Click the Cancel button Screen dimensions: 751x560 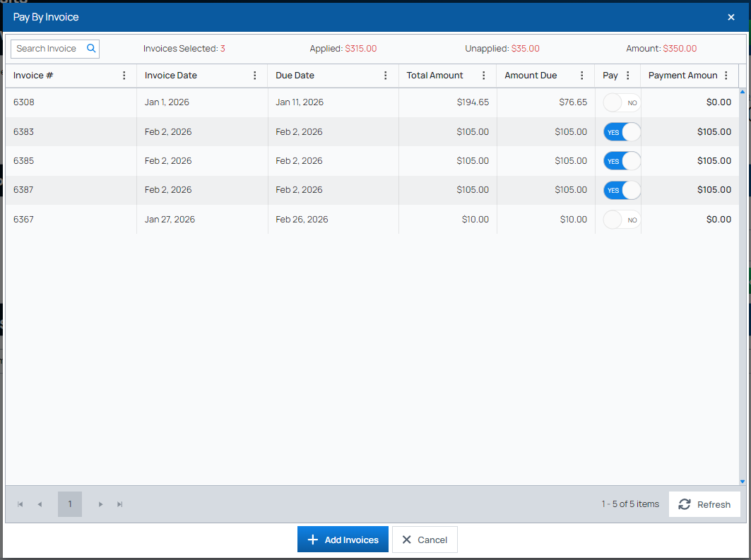click(425, 540)
